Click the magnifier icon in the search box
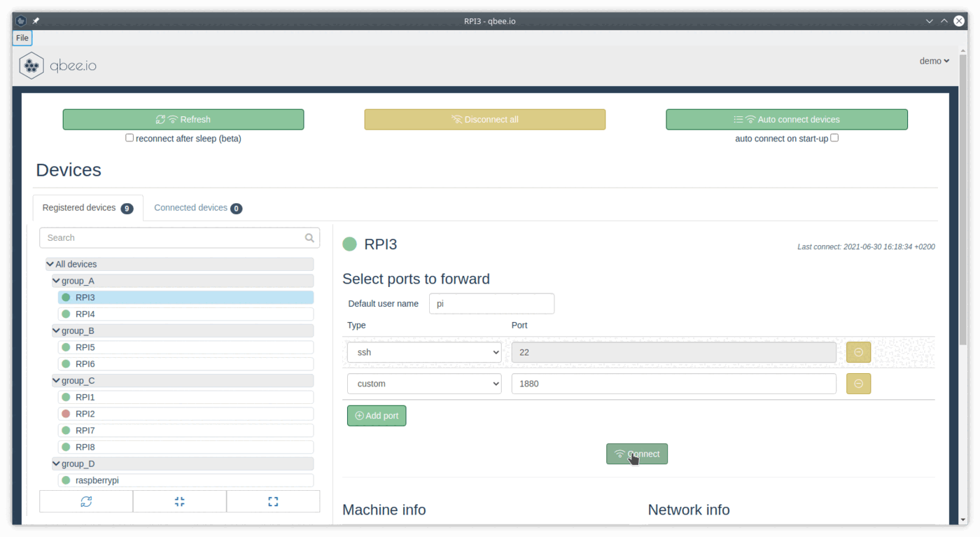This screenshot has height=537, width=980. (309, 237)
